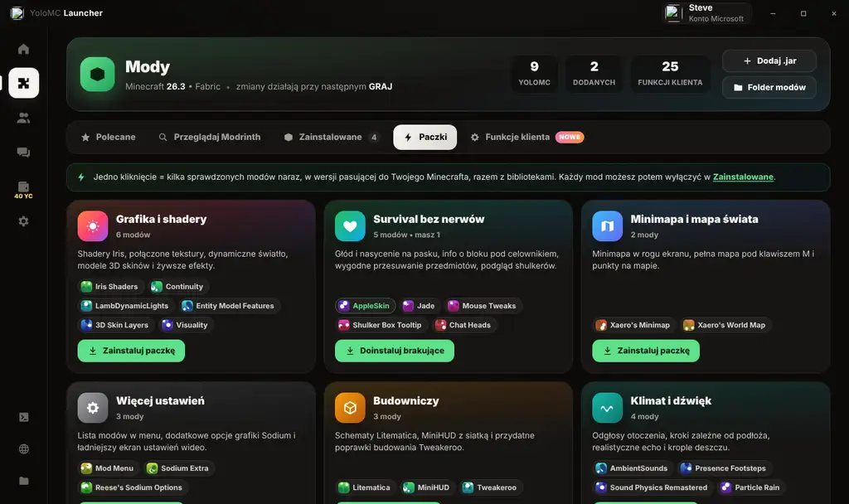The height and width of the screenshot is (504, 849).
Task: Open the console terminal icon in the sidebar
Action: [24, 418]
